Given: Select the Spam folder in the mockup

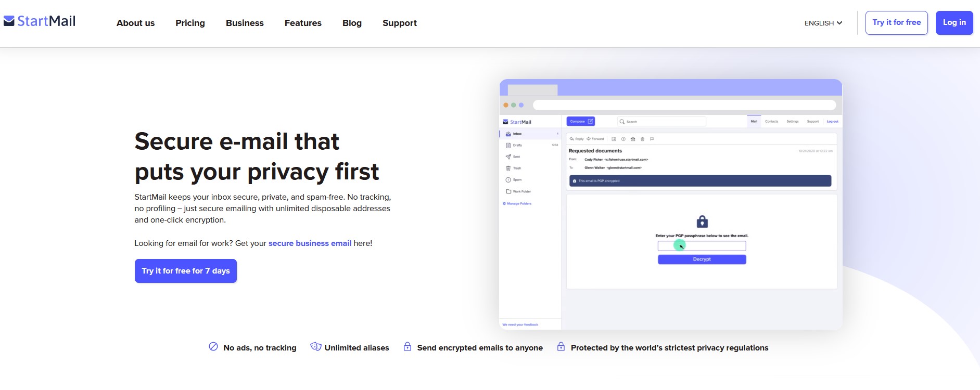Looking at the screenshot, I should tap(530, 179).
